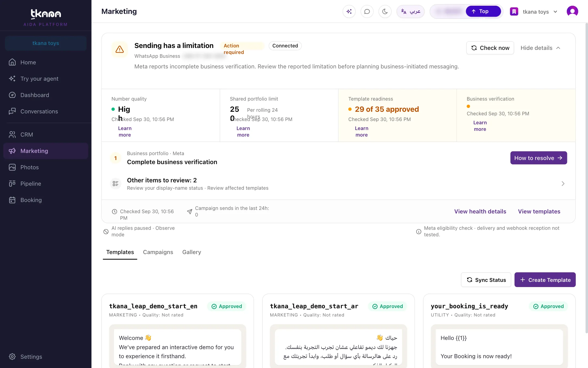588x368 pixels.
Task: Open Pipeline from sidebar
Action: [46, 184]
